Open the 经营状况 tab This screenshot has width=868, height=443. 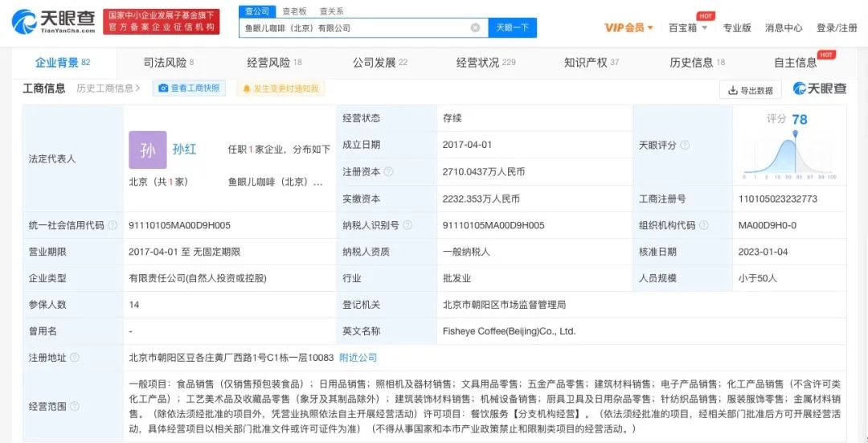coord(485,63)
